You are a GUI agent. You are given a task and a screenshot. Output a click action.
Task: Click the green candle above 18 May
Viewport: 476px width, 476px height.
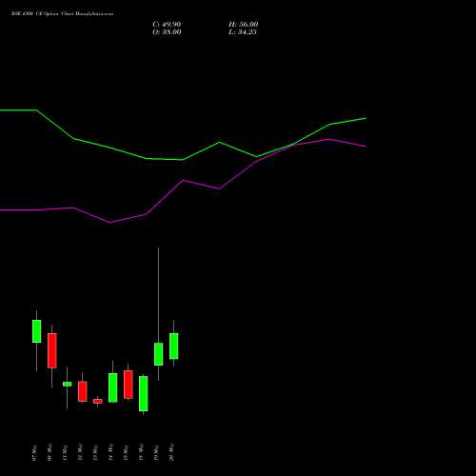click(144, 393)
